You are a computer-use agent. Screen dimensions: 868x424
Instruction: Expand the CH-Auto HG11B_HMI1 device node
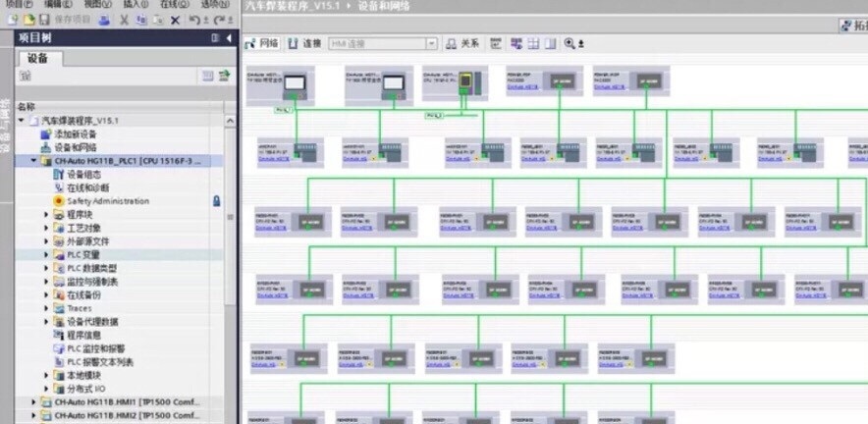[x=34, y=401]
